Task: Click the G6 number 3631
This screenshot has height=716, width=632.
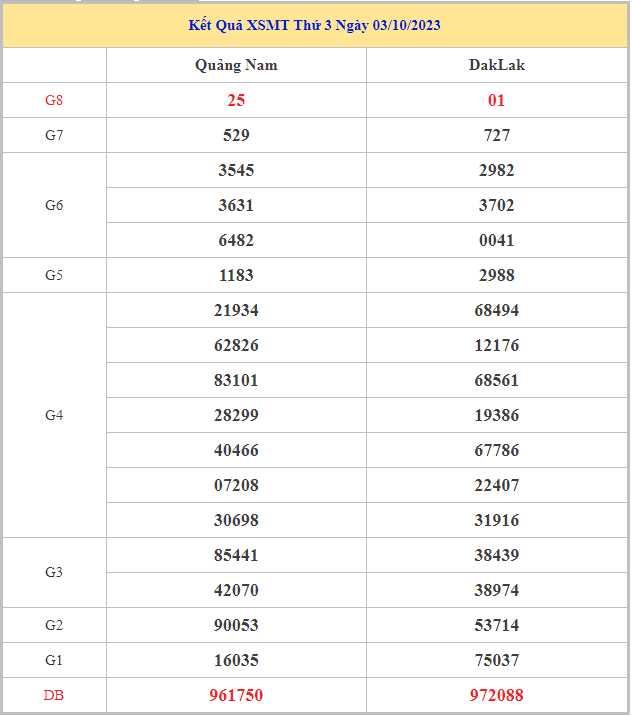Action: click(236, 205)
